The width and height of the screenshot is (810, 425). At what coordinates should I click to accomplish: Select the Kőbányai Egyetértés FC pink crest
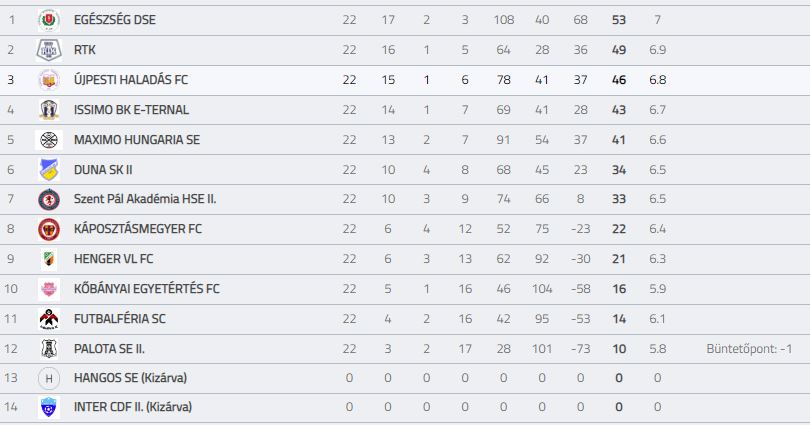(x=49, y=289)
